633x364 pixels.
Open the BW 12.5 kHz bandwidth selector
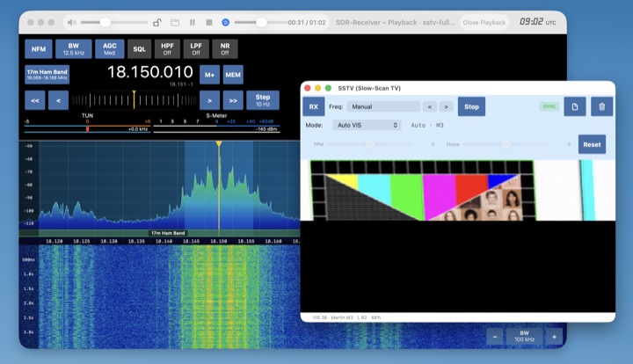click(x=74, y=49)
